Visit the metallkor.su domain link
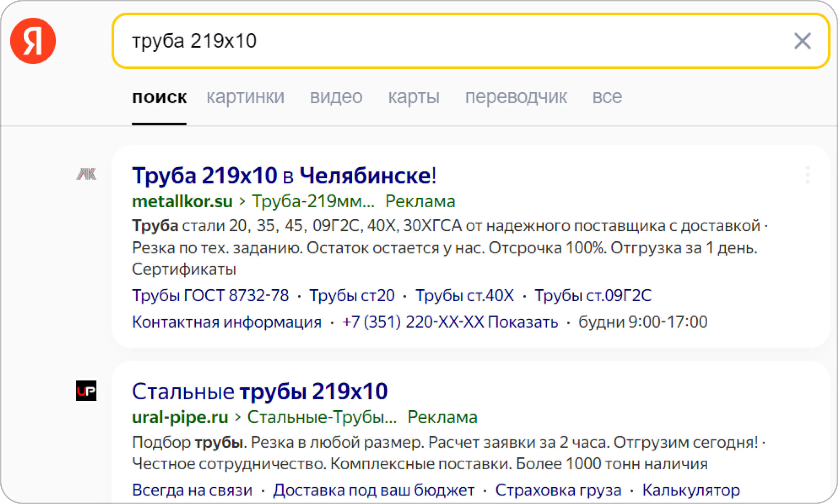The height and width of the screenshot is (504, 838). point(182,201)
